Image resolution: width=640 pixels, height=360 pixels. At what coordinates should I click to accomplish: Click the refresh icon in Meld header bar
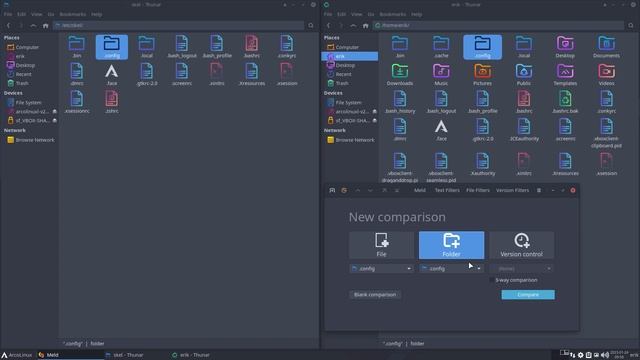point(344,190)
